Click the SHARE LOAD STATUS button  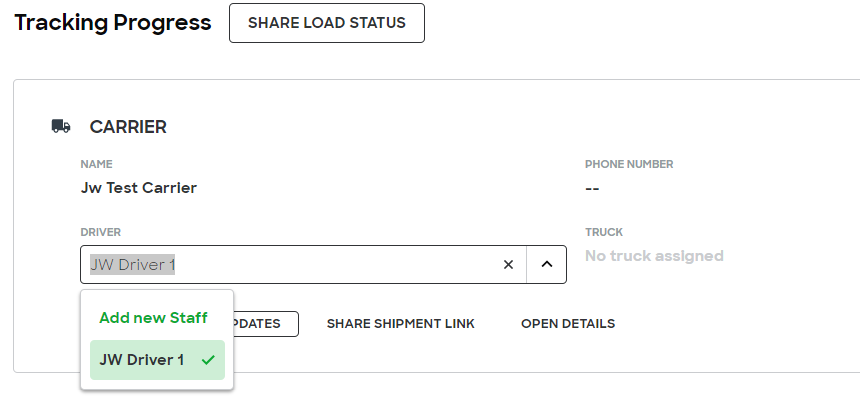coord(326,23)
